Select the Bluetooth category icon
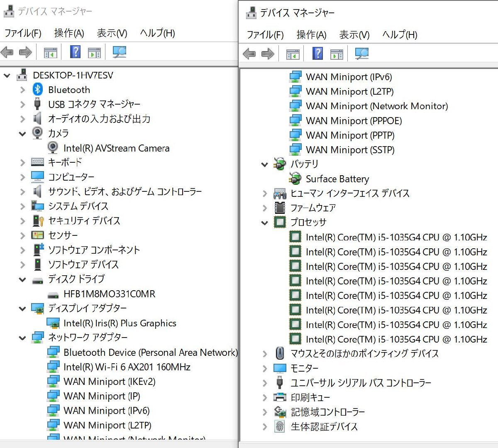 point(38,89)
